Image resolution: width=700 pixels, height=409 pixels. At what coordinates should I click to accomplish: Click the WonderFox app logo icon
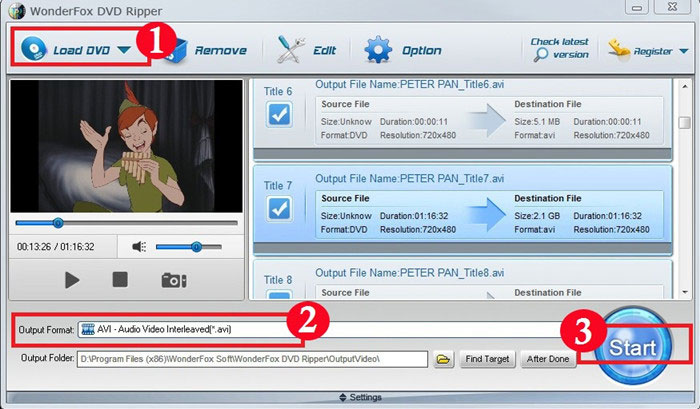17,11
